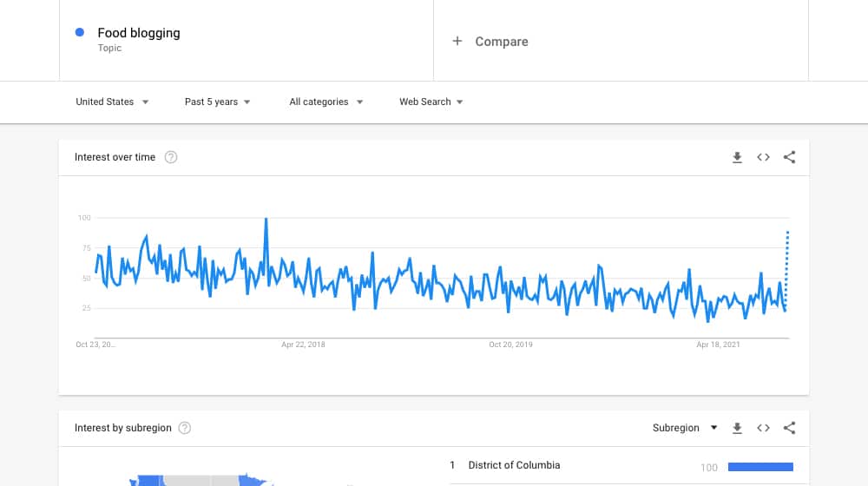868x486 pixels.
Task: Click the peak point on the trend line
Action: point(266,219)
